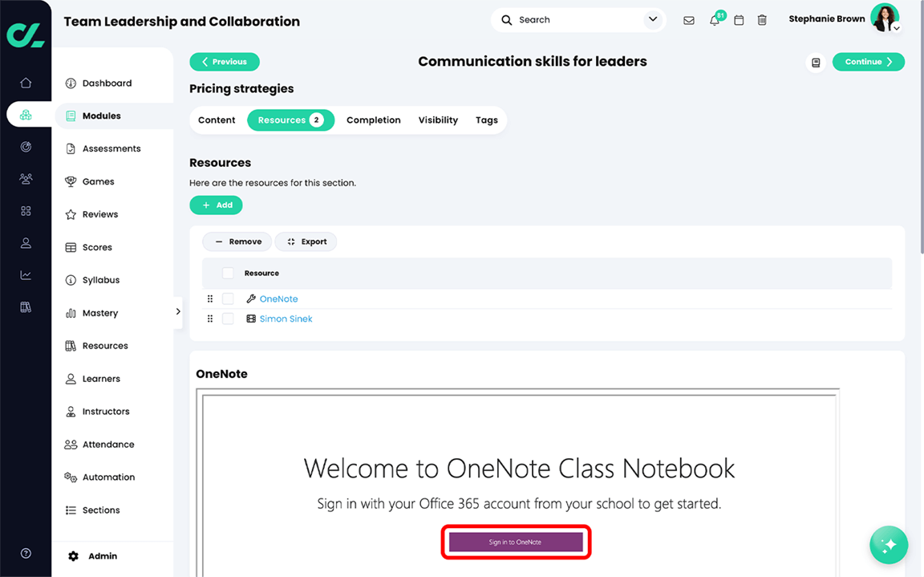Switch to the Visibility tab
The height and width of the screenshot is (577, 924).
(x=438, y=120)
